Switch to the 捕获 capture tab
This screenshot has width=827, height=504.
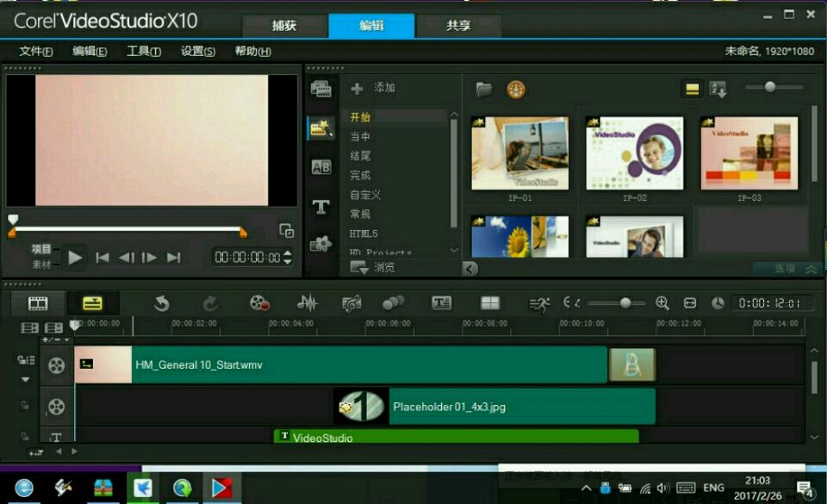pyautogui.click(x=283, y=25)
